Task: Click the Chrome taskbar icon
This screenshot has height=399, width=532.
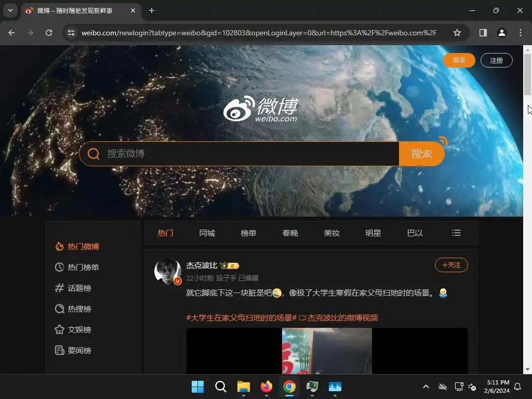Action: [289, 387]
